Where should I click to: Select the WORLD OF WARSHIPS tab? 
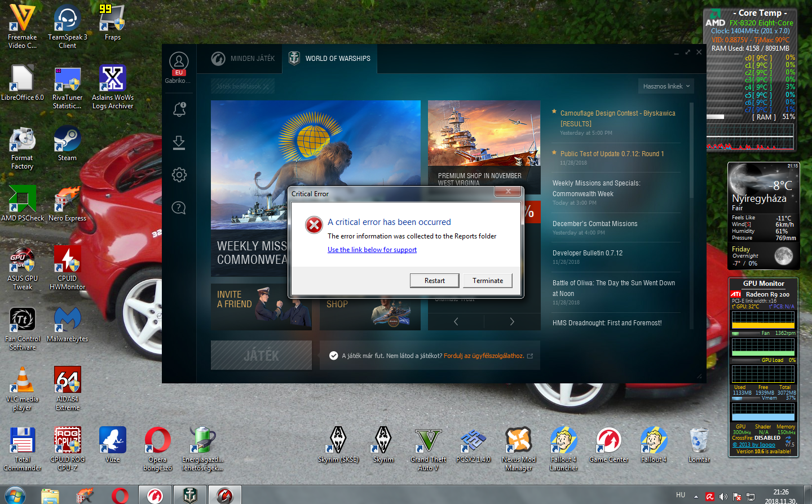pos(330,58)
